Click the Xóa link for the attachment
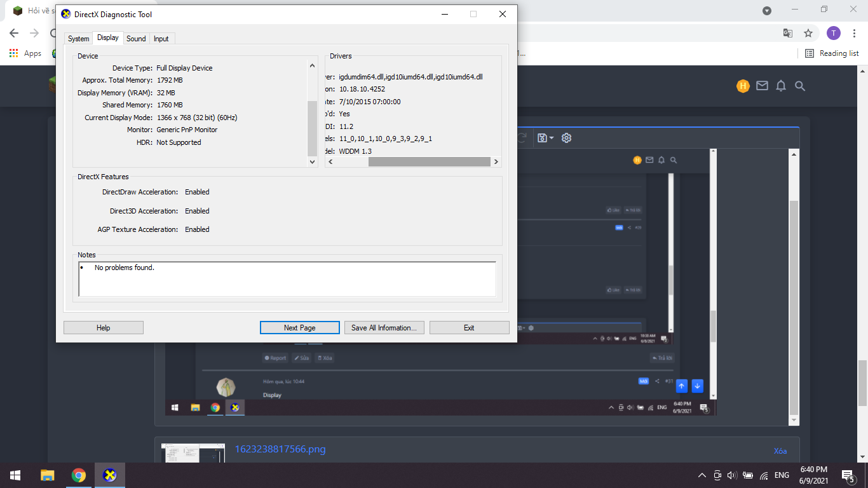 [780, 451]
